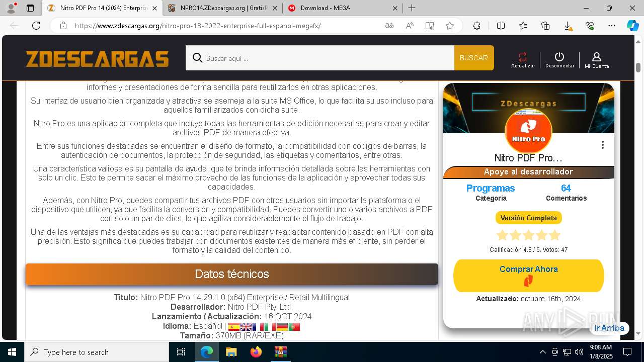Open Downloads icon in toolbar

(568, 26)
